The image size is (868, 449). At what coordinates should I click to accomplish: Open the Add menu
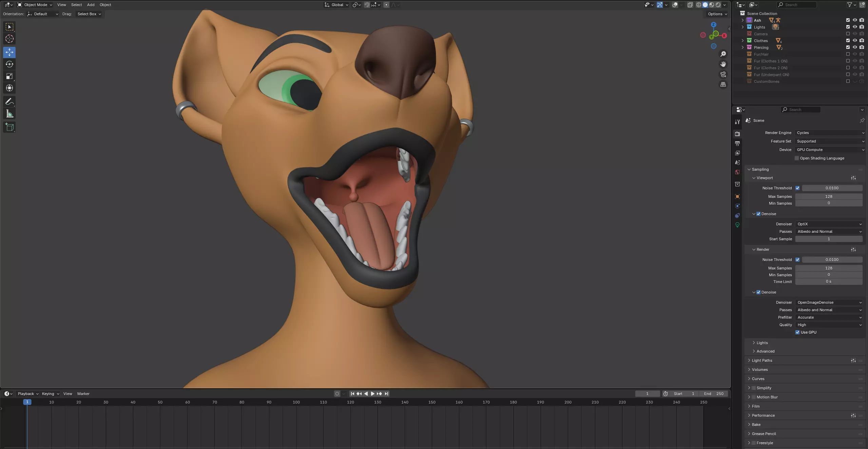point(91,5)
